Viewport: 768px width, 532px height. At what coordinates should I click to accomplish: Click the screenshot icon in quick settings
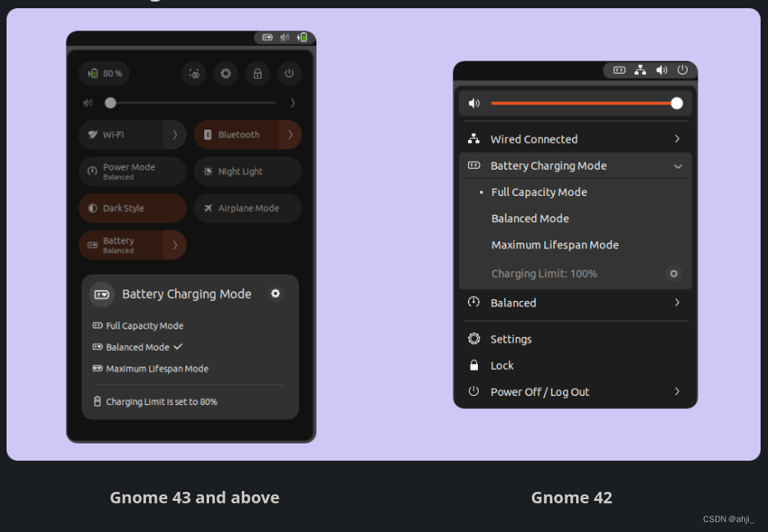(194, 74)
